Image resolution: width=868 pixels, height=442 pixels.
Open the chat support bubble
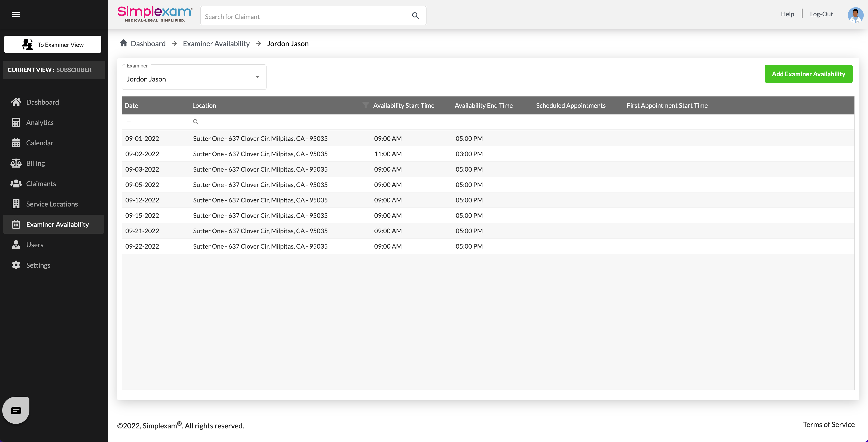[x=16, y=410]
